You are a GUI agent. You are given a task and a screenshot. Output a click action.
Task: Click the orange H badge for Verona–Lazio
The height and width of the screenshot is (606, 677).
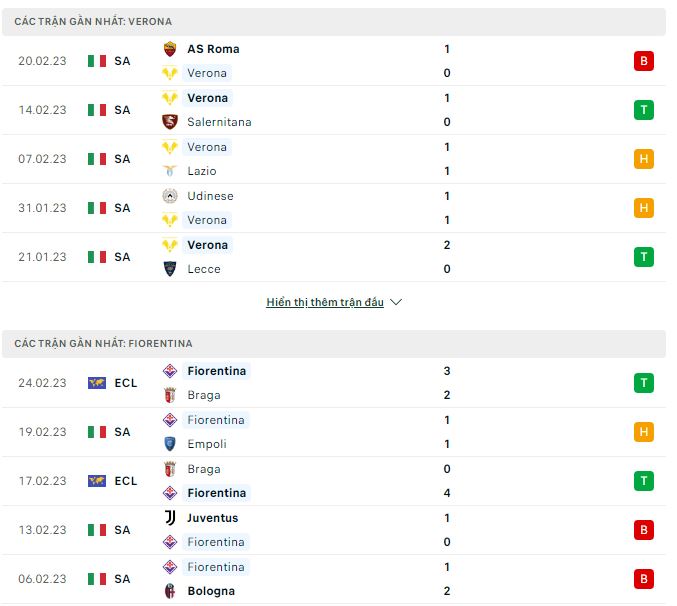(x=643, y=159)
